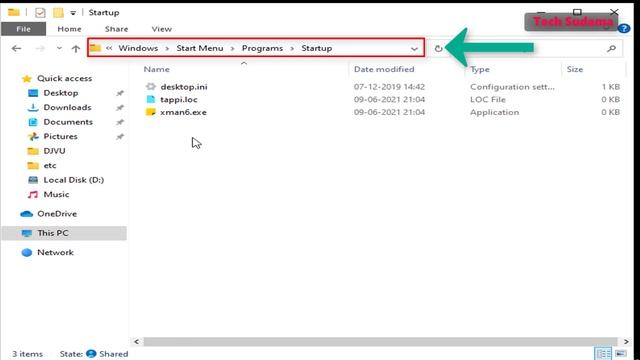This screenshot has height=360, width=640.
Task: Select This PC in navigation pane
Action: point(64,233)
